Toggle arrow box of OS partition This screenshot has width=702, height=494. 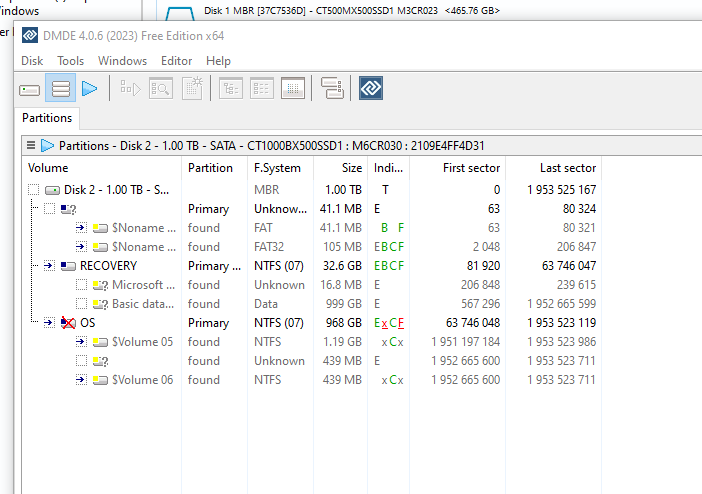[x=49, y=322]
